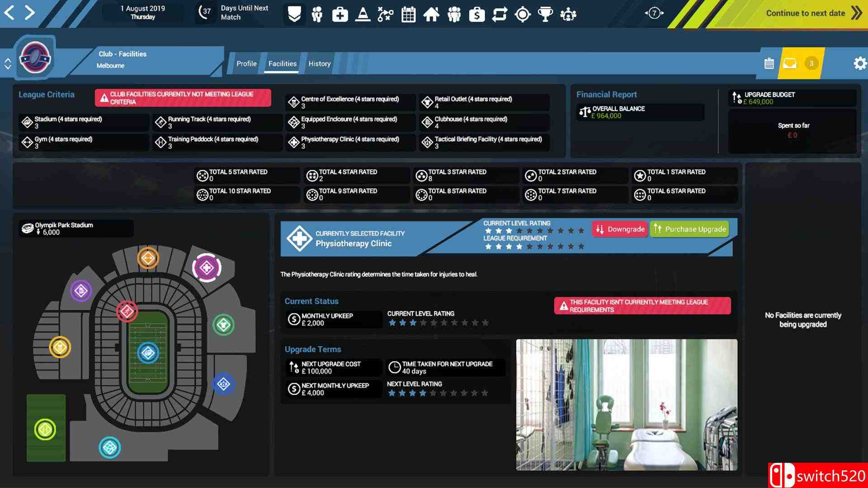This screenshot has height=488, width=868.
Task: Select the green training paddock marker
Action: [x=45, y=429]
